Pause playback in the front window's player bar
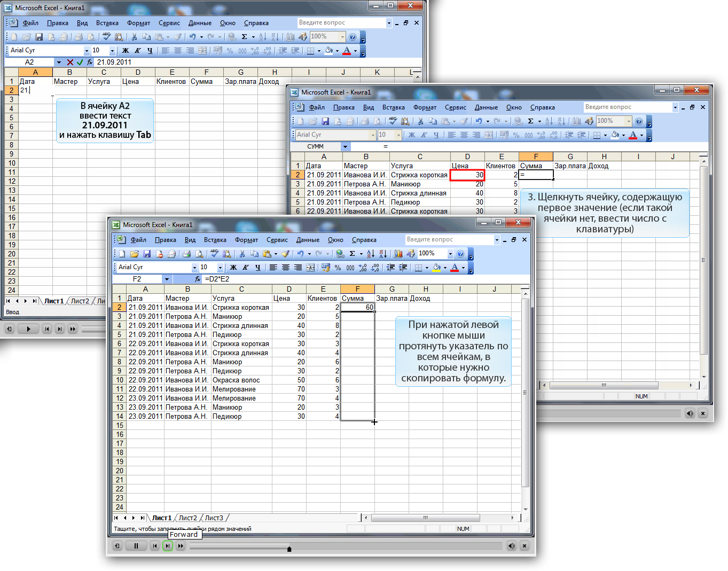The height and width of the screenshot is (571, 728). [136, 545]
